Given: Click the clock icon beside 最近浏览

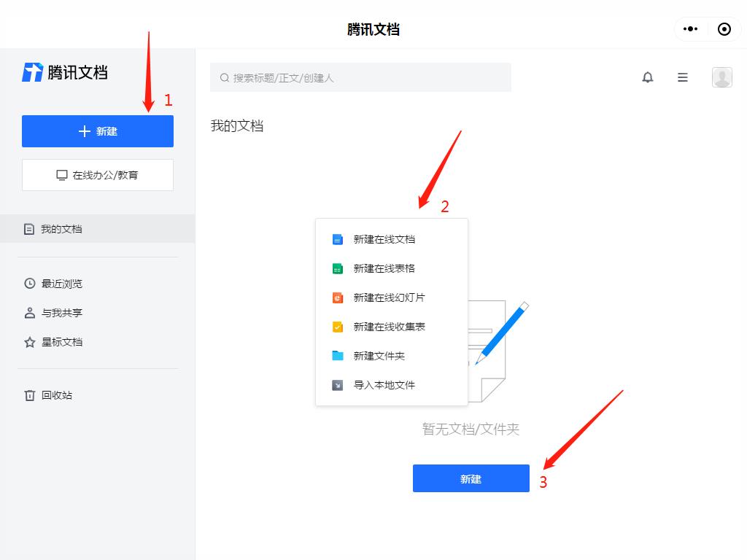Looking at the screenshot, I should [x=29, y=284].
